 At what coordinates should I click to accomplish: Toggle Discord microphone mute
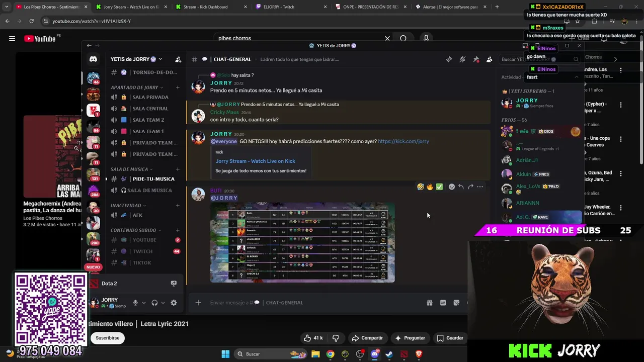135,303
